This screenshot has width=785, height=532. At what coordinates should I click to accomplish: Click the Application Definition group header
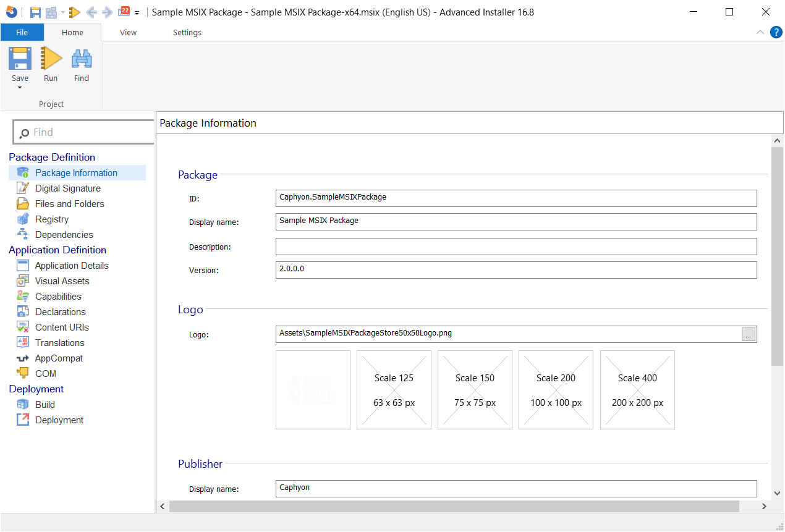tap(57, 250)
